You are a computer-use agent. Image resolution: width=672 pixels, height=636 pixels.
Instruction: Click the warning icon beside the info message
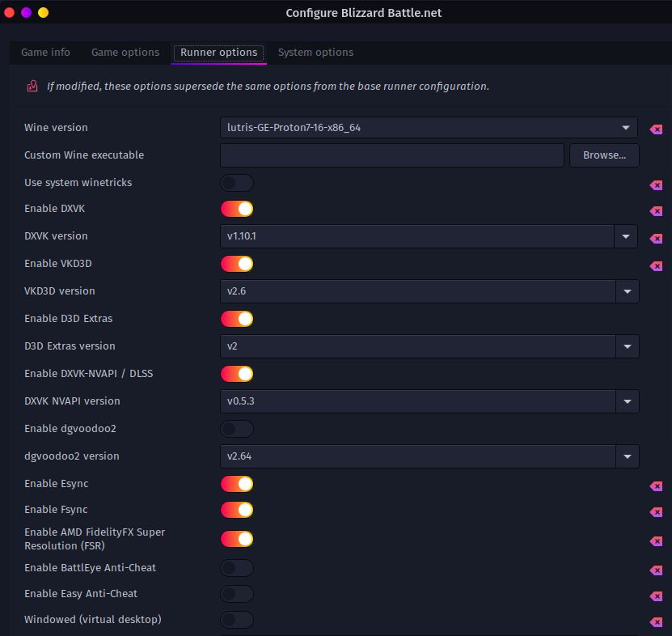(x=32, y=87)
